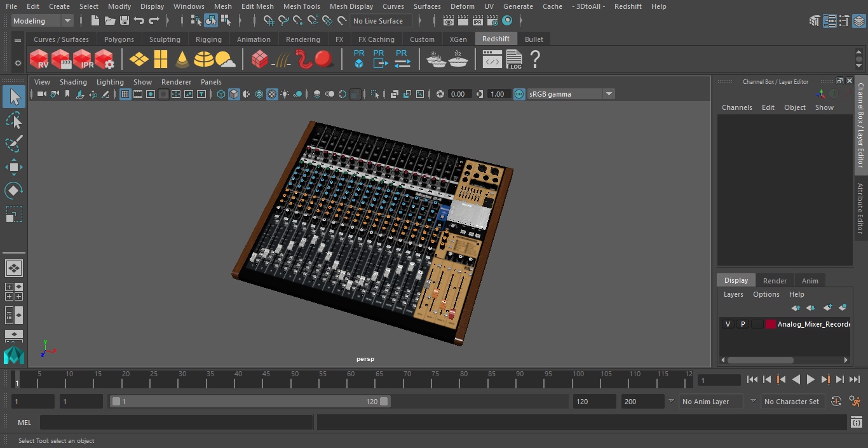Expand the sRGB gamma view transform dropdown
868x448 pixels.
click(x=571, y=94)
